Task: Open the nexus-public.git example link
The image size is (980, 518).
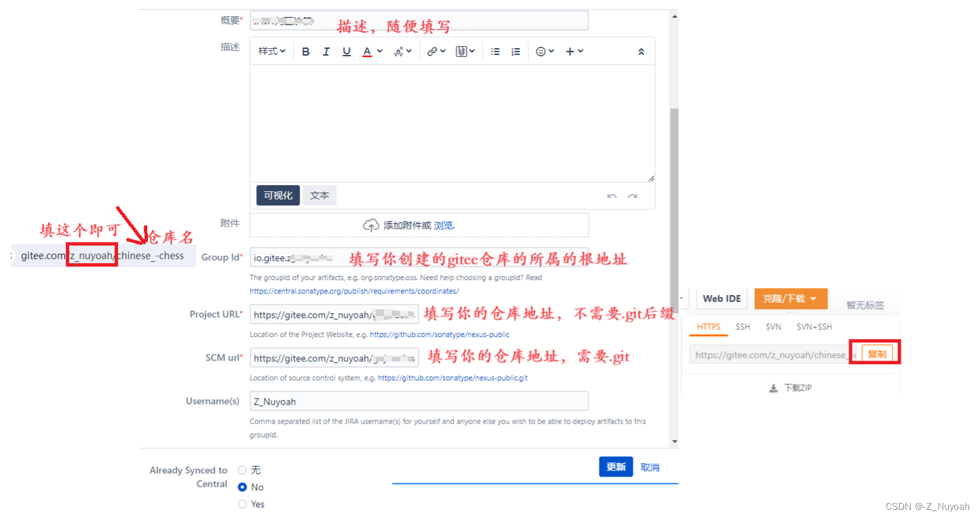Action: (x=452, y=378)
